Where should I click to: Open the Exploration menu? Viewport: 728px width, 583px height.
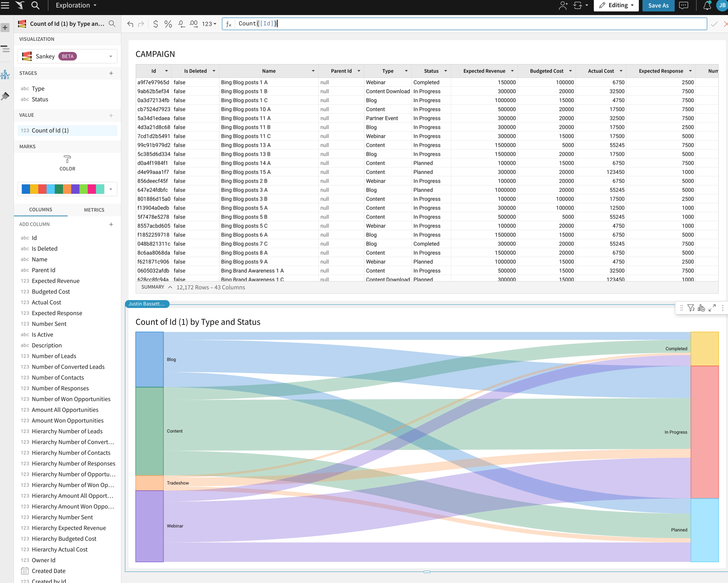[75, 5]
